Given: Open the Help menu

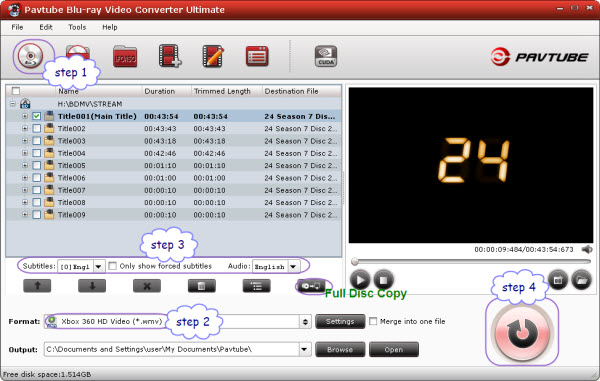Looking at the screenshot, I should pyautogui.click(x=109, y=27).
